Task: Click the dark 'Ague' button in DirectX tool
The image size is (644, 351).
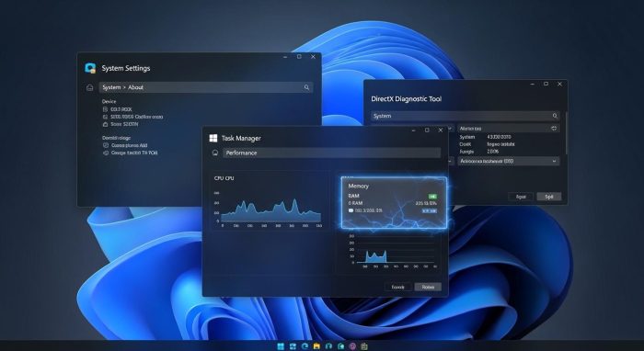Action: 521,197
